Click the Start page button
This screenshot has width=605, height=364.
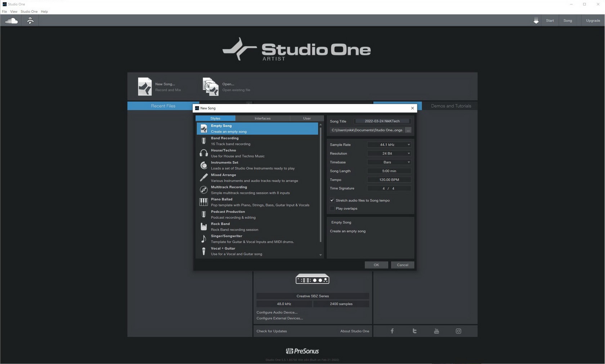pyautogui.click(x=550, y=21)
